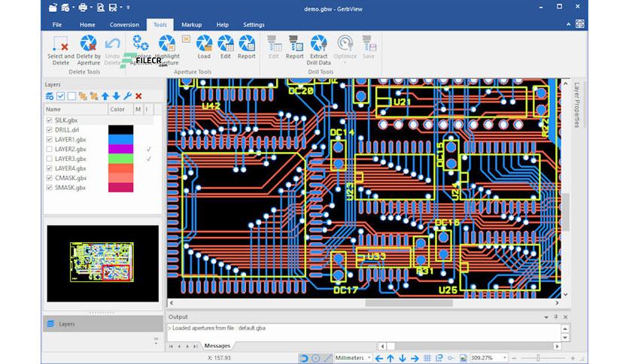Screen dimensions: 629x364
Task: Uncheck the LAYER1.gbx layer
Action: point(50,139)
